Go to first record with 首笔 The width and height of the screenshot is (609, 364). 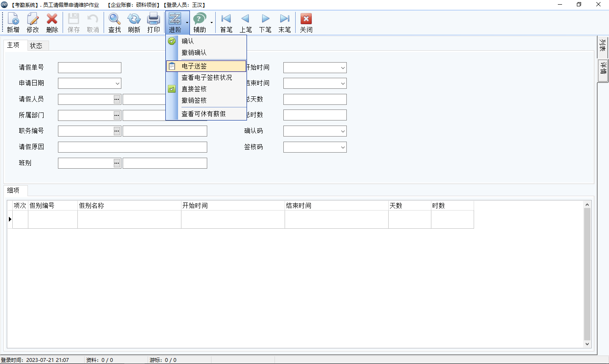click(226, 23)
